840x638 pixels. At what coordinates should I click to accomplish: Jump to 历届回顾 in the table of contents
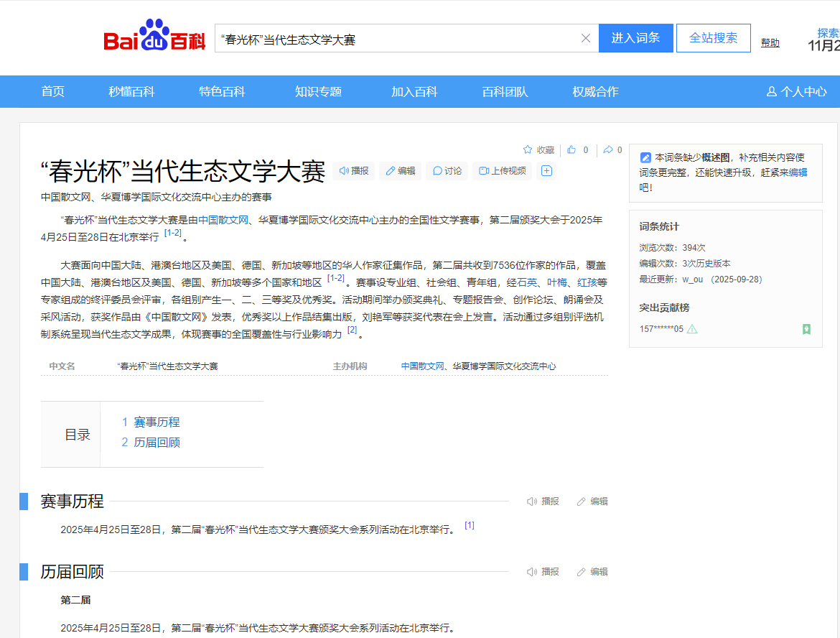click(x=157, y=443)
